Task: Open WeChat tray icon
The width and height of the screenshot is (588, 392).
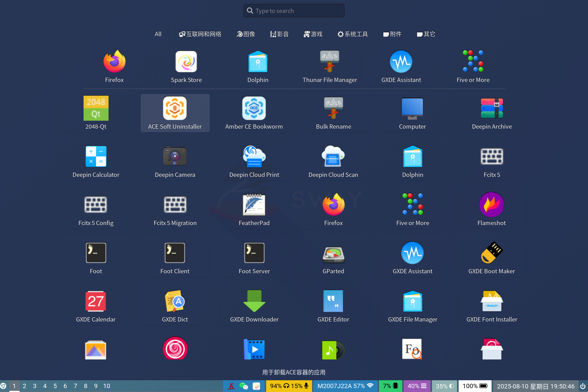Action: 243,386
